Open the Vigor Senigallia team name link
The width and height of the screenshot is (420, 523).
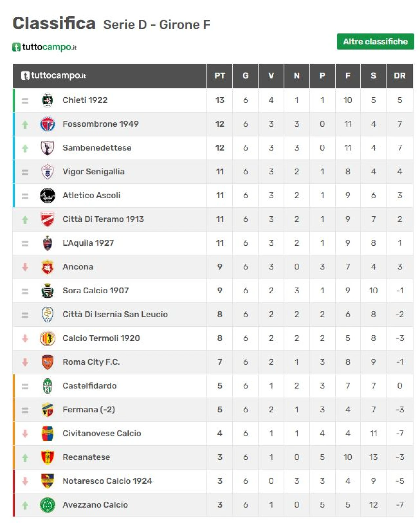[94, 172]
